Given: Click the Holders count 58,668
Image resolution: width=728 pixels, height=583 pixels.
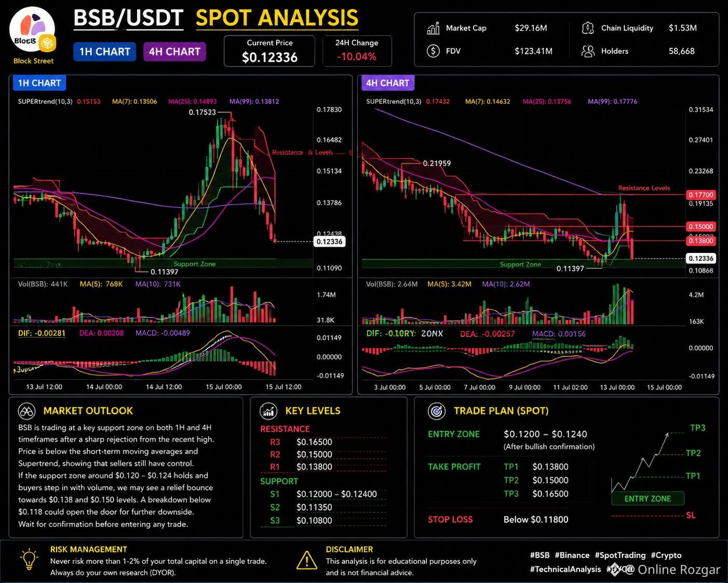Looking at the screenshot, I should (681, 51).
